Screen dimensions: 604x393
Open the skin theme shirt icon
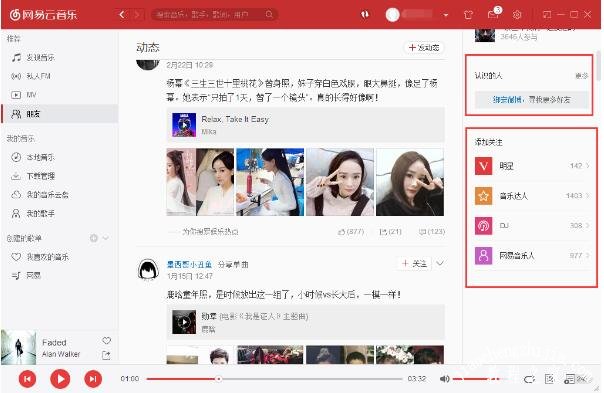pyautogui.click(x=468, y=15)
